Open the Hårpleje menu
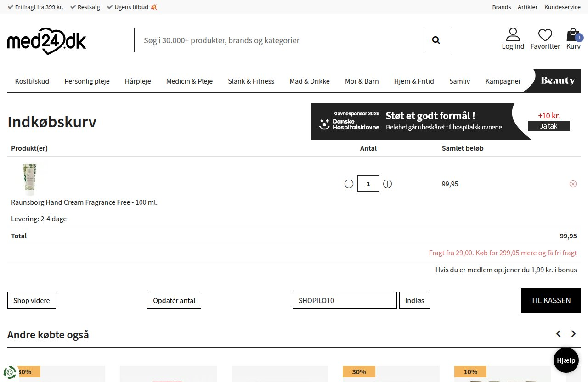Image resolution: width=588 pixels, height=382 pixels. [138, 81]
